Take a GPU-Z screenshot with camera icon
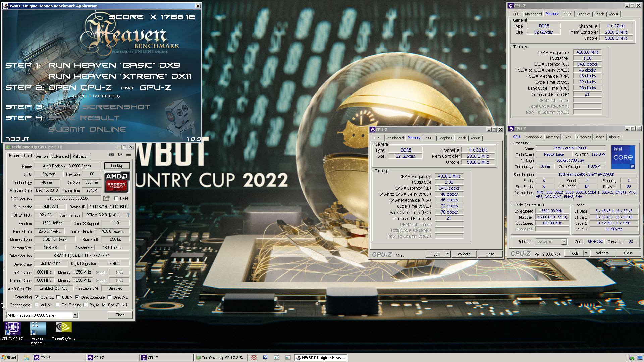This screenshot has width=644, height=362. pos(111,155)
